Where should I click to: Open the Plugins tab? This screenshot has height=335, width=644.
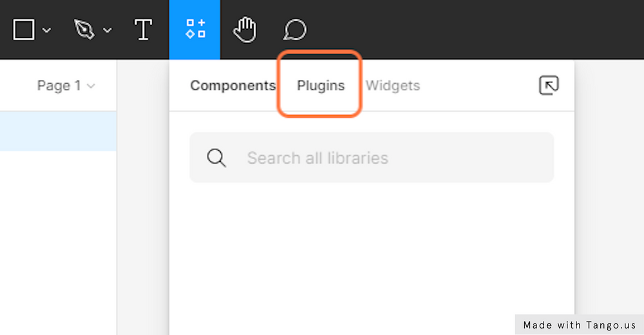coord(321,86)
